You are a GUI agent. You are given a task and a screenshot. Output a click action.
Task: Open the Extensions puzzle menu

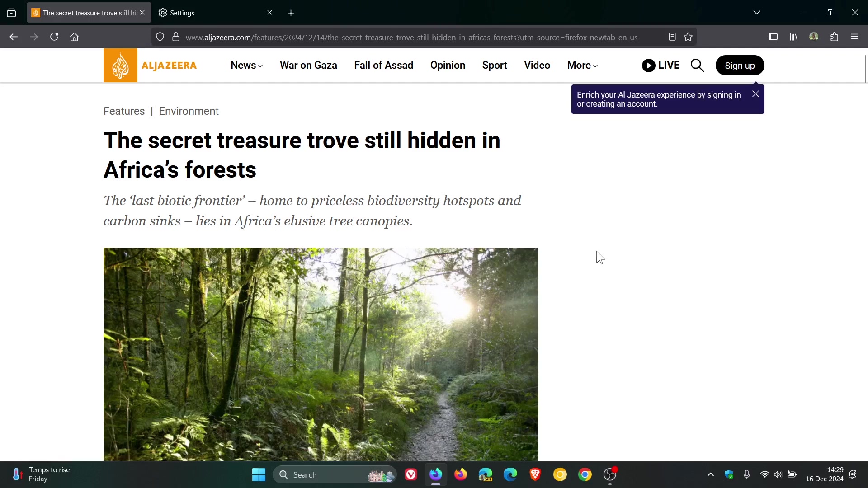[835, 37]
